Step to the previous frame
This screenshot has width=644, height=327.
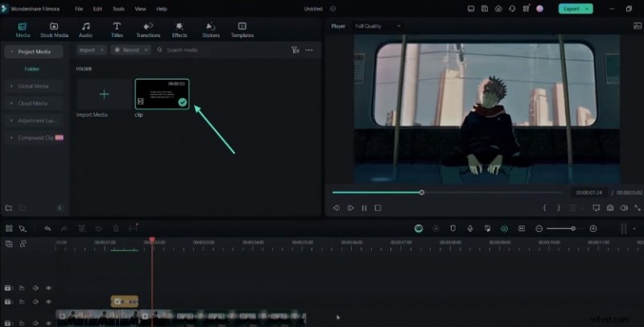336,208
